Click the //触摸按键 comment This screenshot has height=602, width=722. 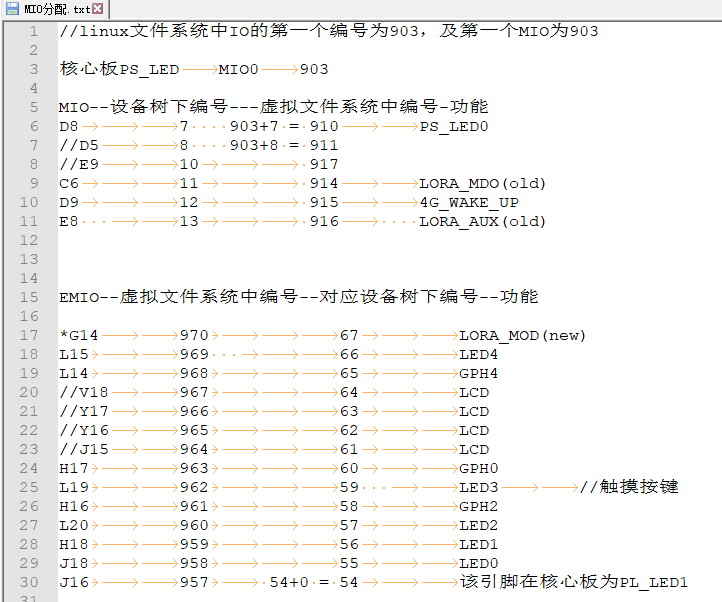click(629, 487)
